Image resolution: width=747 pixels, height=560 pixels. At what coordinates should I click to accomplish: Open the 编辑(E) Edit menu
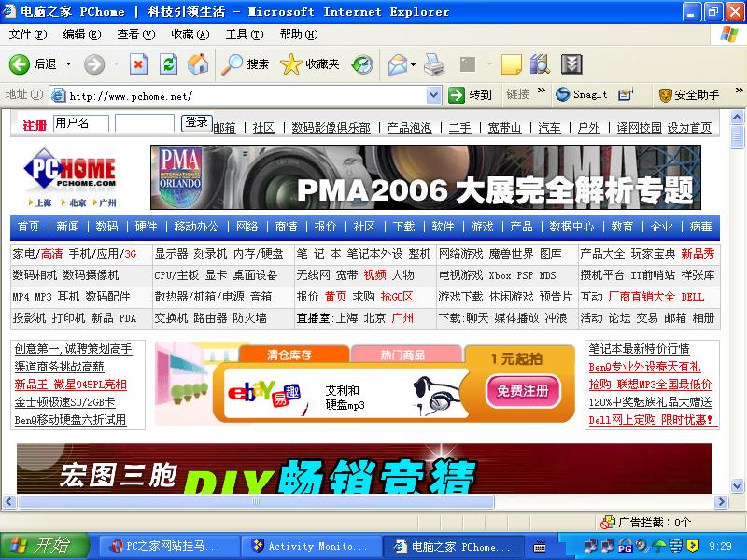tap(82, 35)
